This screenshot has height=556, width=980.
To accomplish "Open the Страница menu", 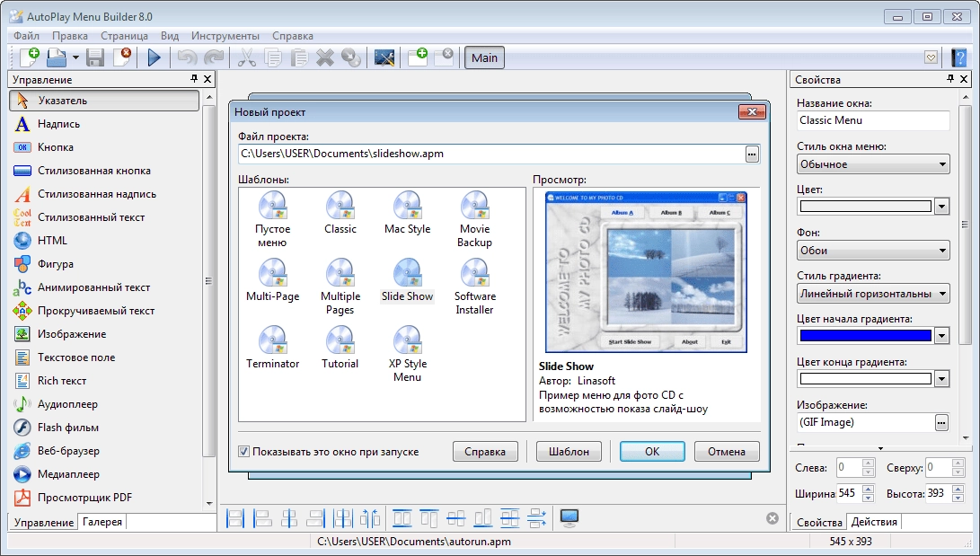I will tap(124, 36).
